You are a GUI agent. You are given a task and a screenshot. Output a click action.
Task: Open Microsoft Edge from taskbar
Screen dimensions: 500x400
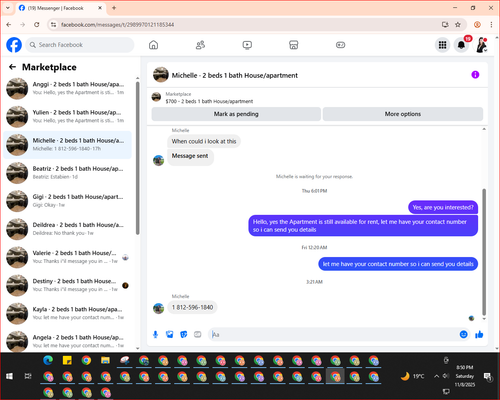pos(48,360)
